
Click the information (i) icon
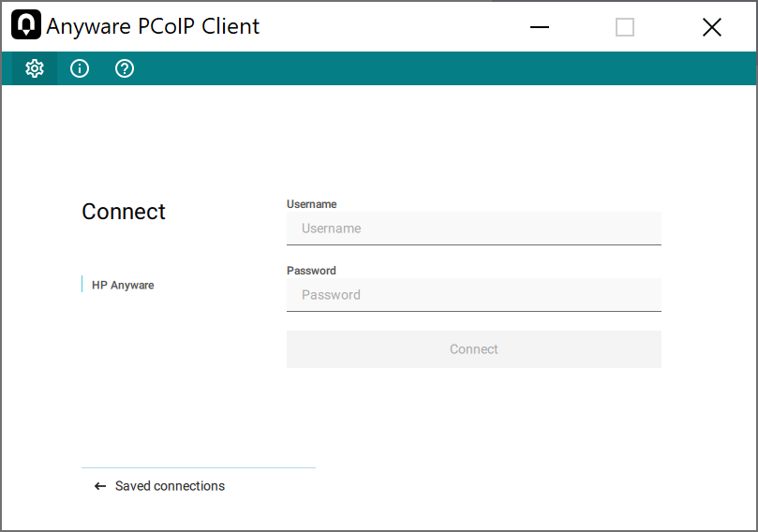tap(80, 68)
